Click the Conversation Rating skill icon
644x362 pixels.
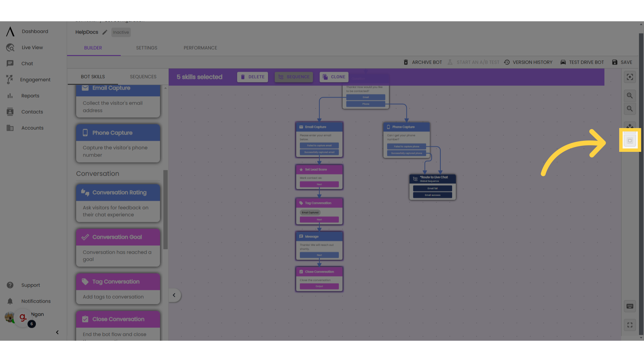click(x=85, y=192)
